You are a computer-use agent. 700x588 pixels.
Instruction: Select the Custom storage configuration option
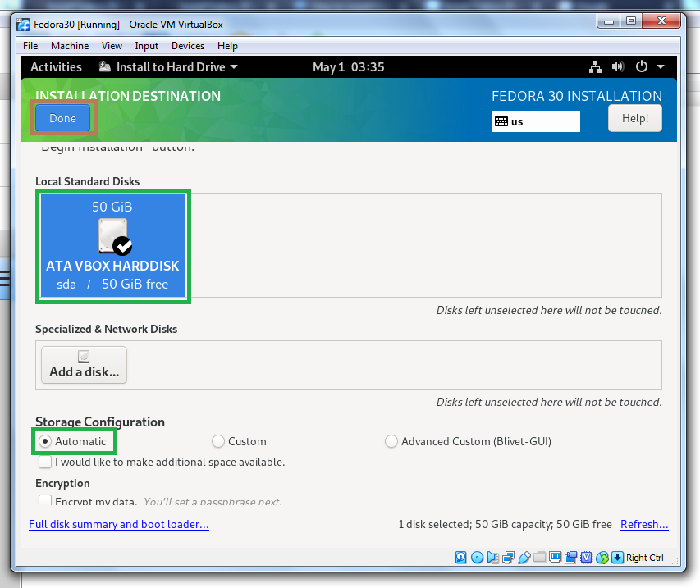[240, 441]
